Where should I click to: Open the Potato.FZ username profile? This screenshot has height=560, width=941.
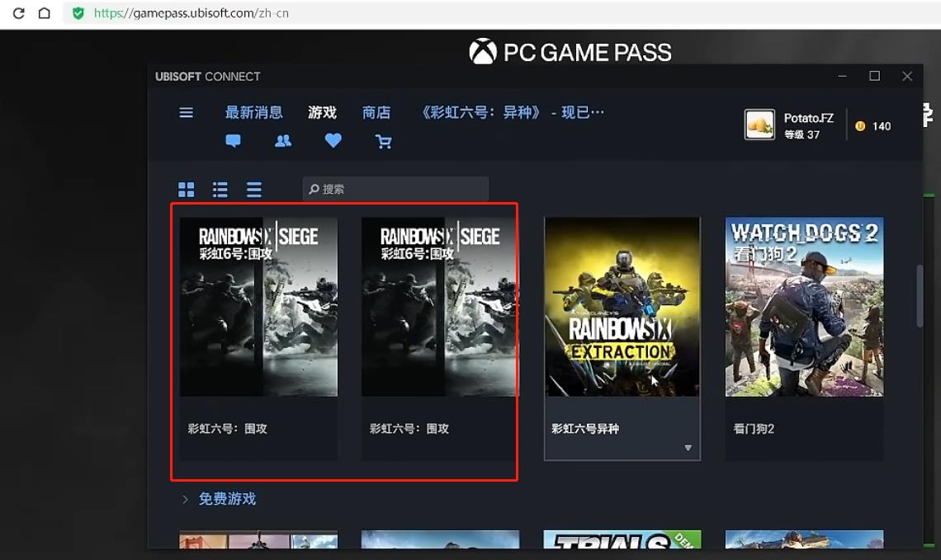point(808,118)
